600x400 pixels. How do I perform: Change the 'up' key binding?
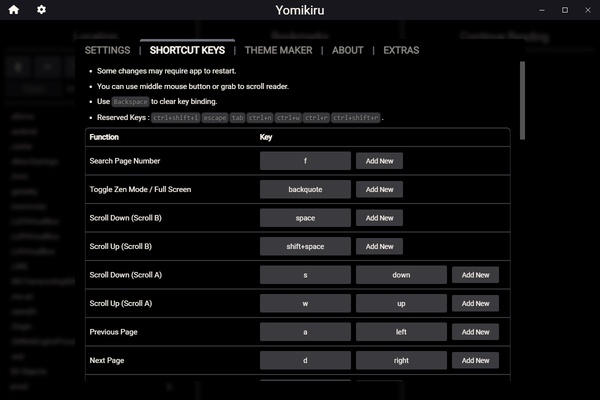tap(401, 304)
